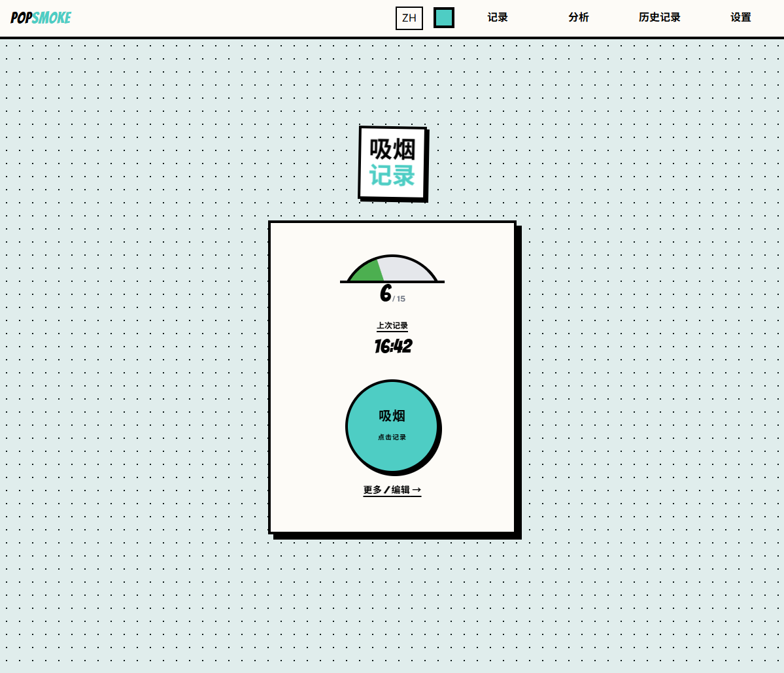Open 设置 from the top navigation
This screenshot has height=673, width=784.
(x=741, y=18)
